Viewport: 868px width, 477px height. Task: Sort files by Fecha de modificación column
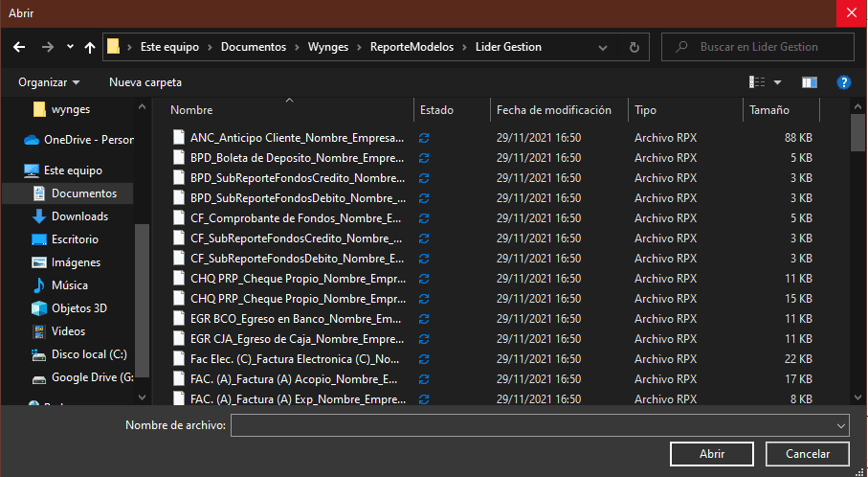pyautogui.click(x=553, y=110)
